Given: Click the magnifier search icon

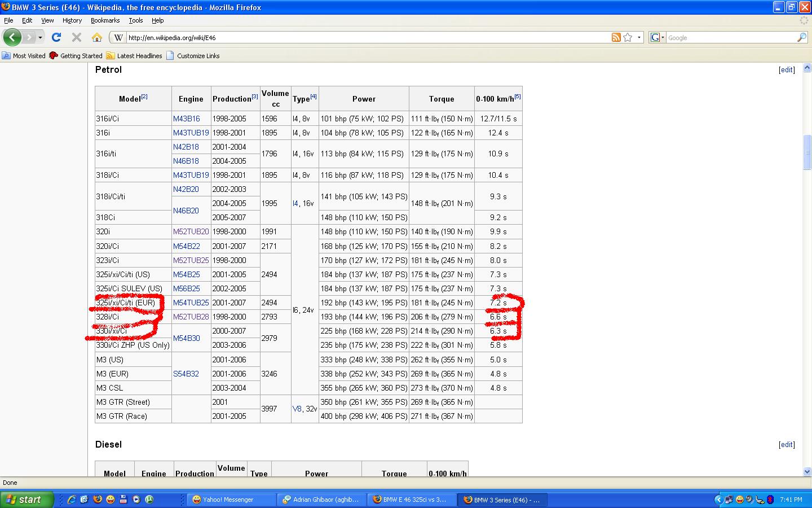Looking at the screenshot, I should (x=801, y=37).
